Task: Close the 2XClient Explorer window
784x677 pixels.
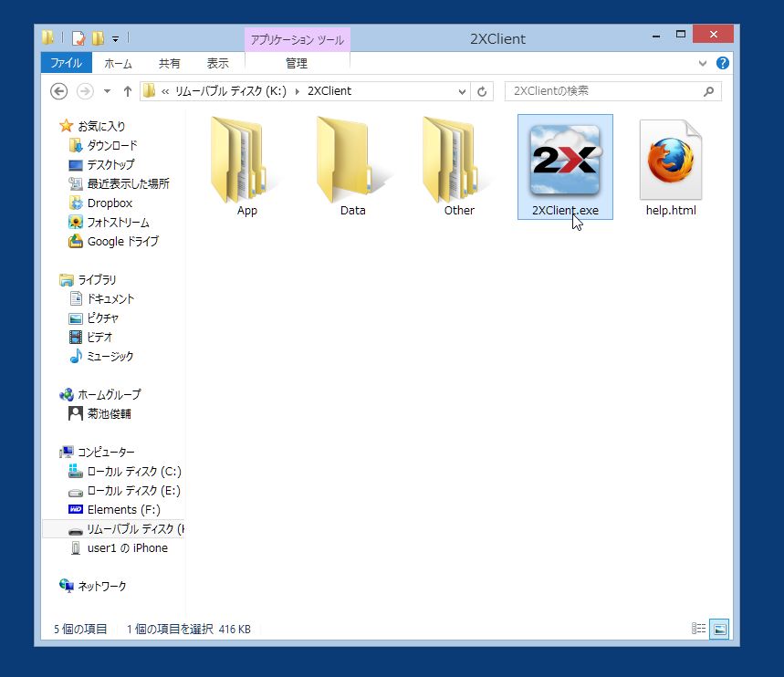Action: (714, 34)
